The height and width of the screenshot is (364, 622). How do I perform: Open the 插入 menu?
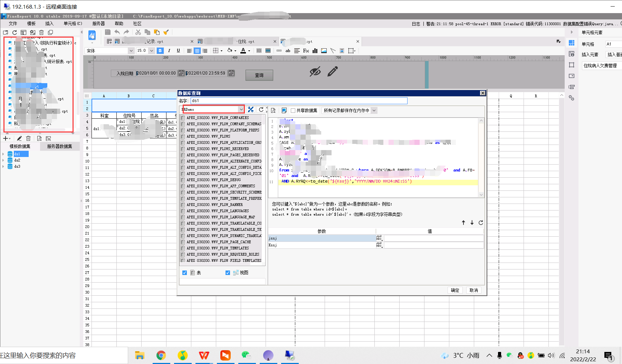[x=49, y=23]
